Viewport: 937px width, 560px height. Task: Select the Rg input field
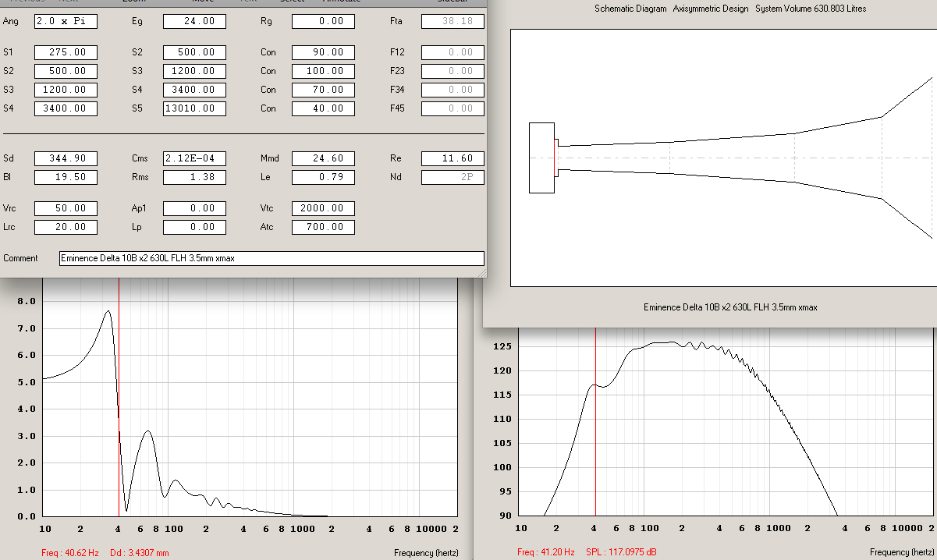tap(324, 21)
